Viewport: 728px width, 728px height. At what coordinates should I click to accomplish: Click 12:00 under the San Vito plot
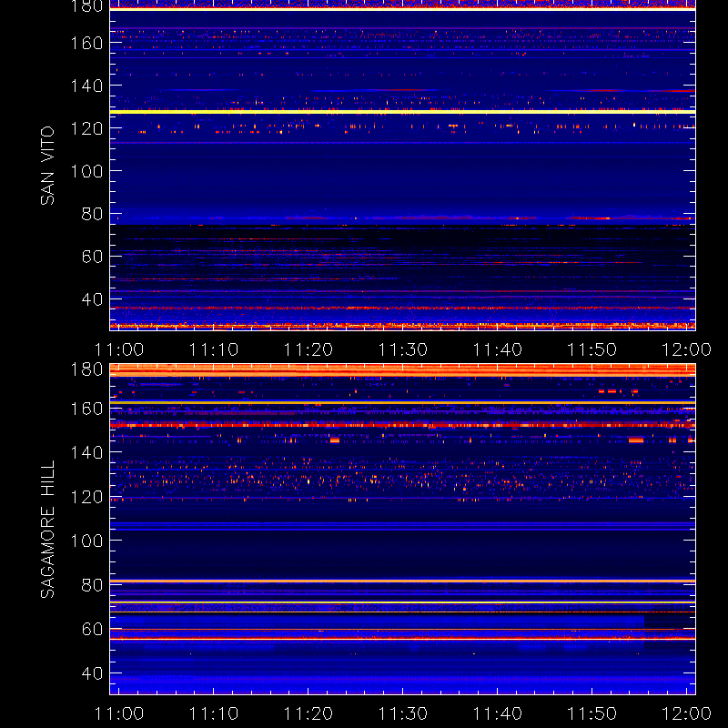(x=686, y=349)
